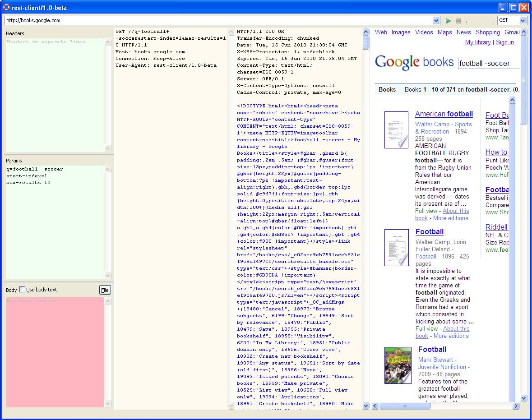Screen dimensions: 532x420
Task: Stop the request with the gray stop icon
Action: point(458,21)
